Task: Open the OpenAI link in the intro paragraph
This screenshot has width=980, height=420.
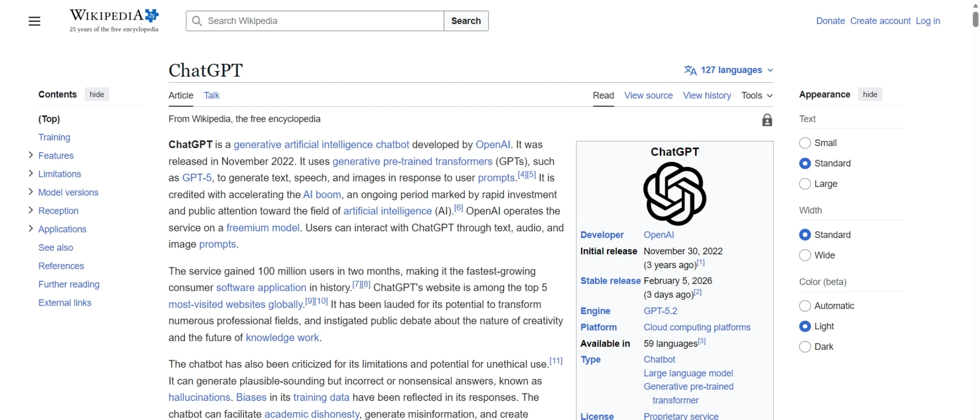Action: (x=493, y=145)
